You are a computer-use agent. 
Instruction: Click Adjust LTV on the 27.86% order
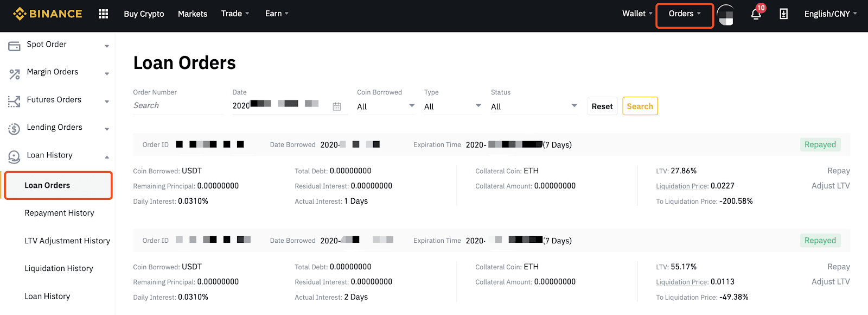(831, 186)
